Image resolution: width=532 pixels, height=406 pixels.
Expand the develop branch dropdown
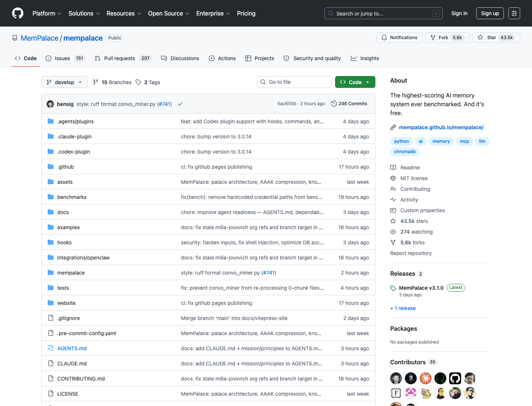65,82
